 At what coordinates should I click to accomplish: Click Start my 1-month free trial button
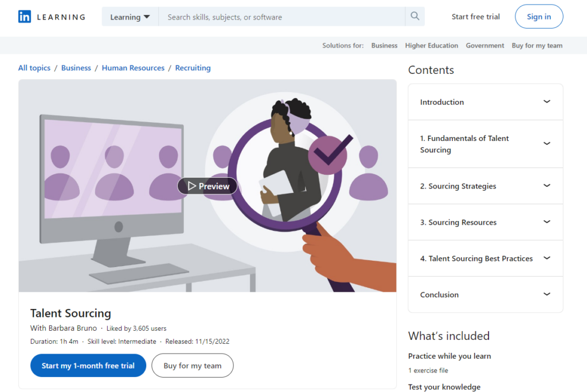click(x=88, y=366)
